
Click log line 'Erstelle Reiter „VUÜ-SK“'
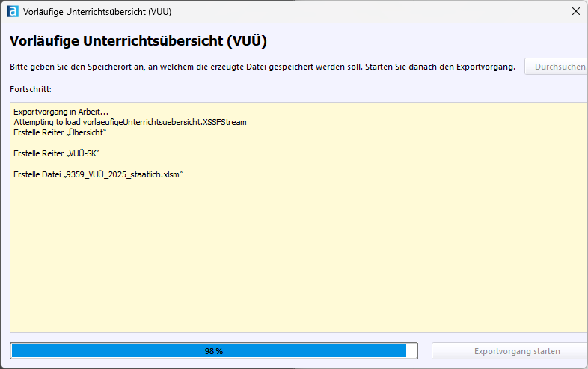[57, 153]
